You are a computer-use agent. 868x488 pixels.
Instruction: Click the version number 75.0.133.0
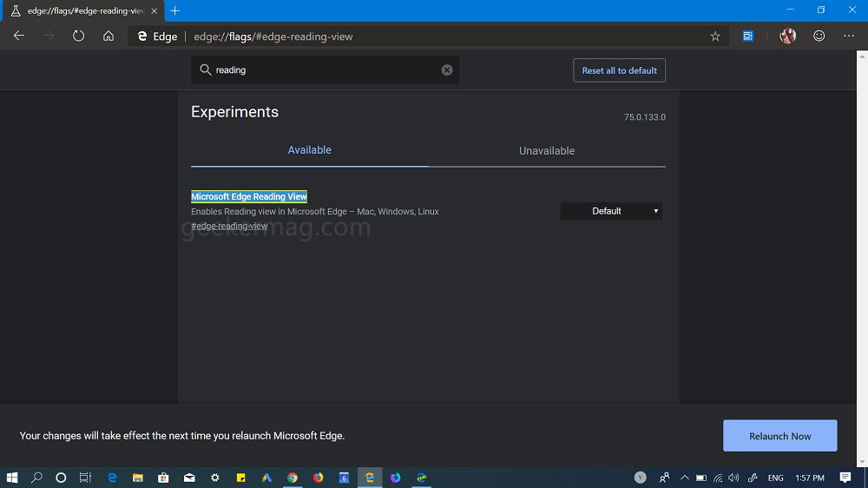point(644,117)
